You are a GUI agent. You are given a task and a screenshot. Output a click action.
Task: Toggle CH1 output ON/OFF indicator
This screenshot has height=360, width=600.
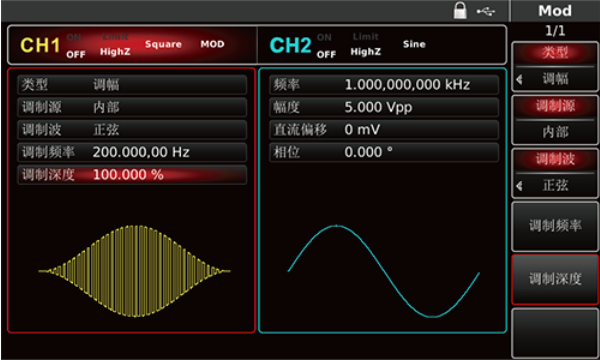[x=75, y=46]
